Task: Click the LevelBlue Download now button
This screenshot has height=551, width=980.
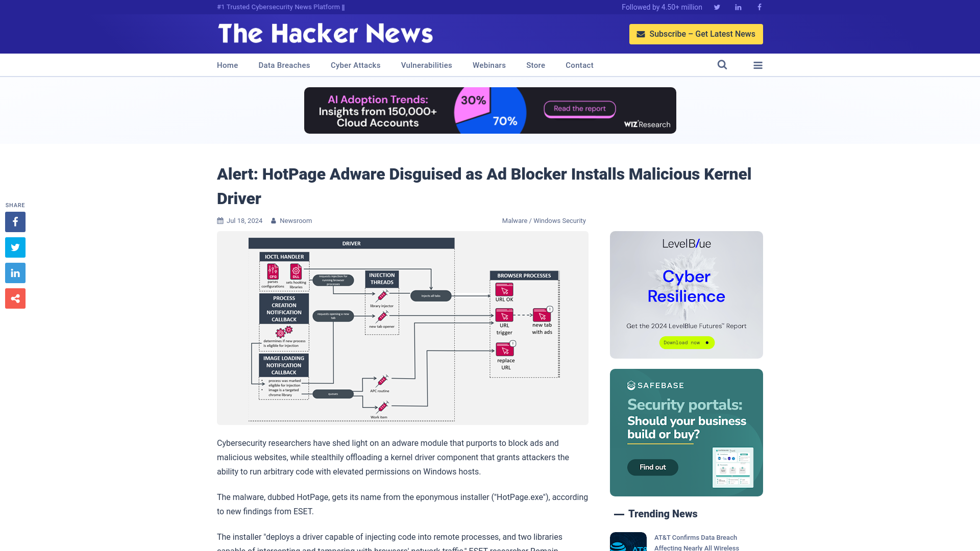Action: (x=686, y=342)
